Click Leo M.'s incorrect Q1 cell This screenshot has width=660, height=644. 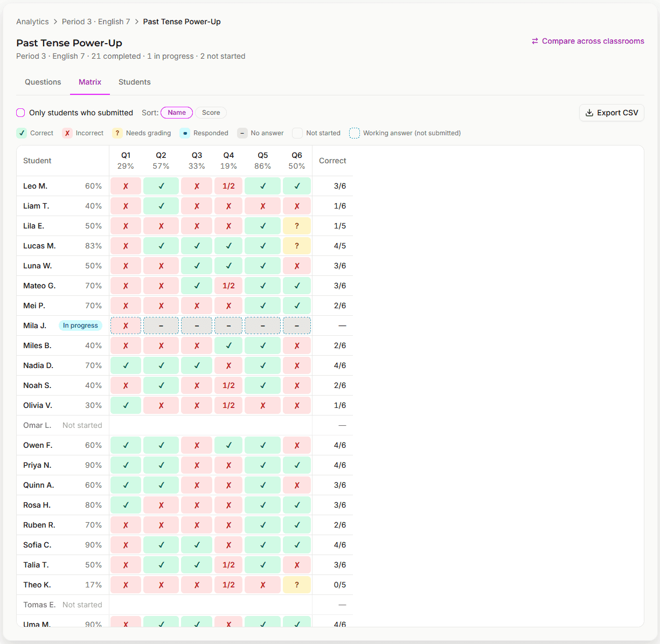[x=126, y=186]
